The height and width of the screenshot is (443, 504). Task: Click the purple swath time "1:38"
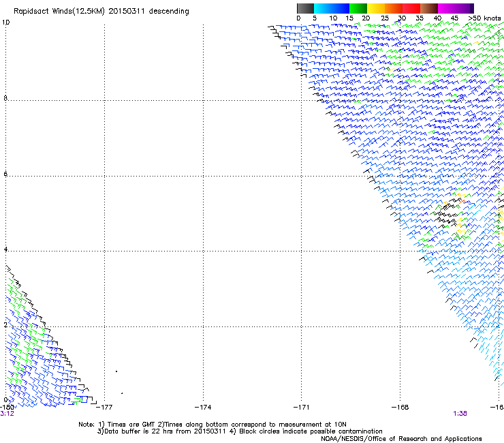(x=460, y=414)
